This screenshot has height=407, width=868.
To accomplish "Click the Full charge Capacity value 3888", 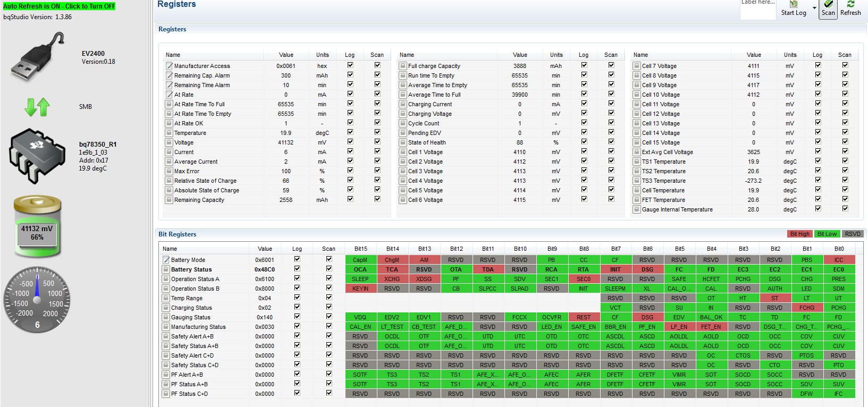I will point(520,66).
